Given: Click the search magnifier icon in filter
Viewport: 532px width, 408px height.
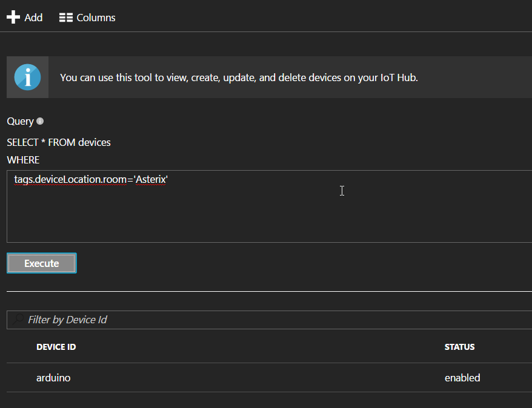Looking at the screenshot, I should 19,319.
